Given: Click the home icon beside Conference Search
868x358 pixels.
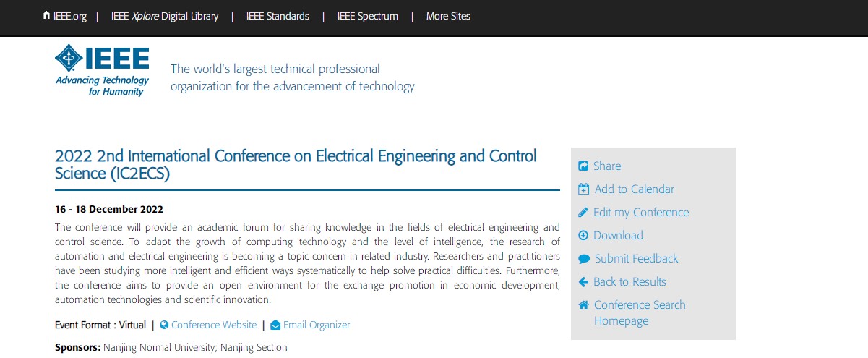Looking at the screenshot, I should 584,305.
